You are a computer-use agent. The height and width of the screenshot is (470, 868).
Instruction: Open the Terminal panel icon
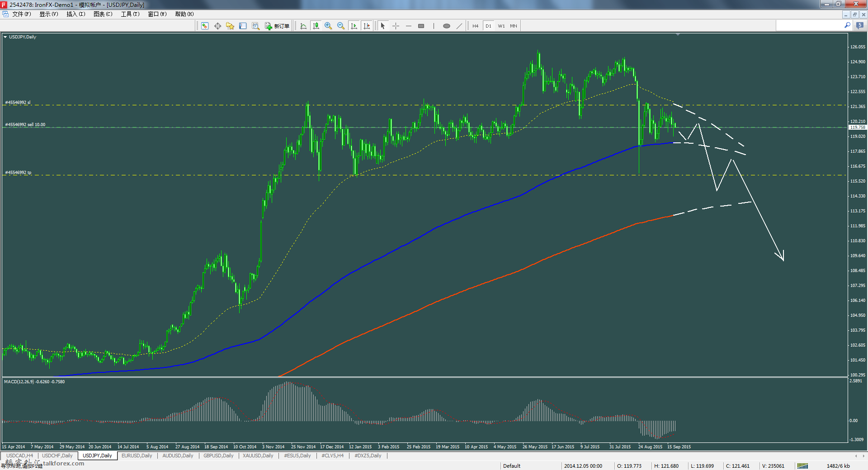243,26
